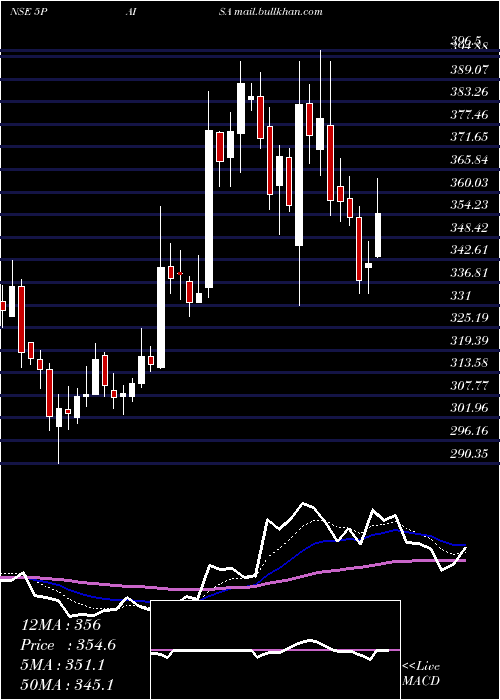The width and height of the screenshot is (500, 700).
Task: Click the 365.84 price axis label
Action: point(469,160)
